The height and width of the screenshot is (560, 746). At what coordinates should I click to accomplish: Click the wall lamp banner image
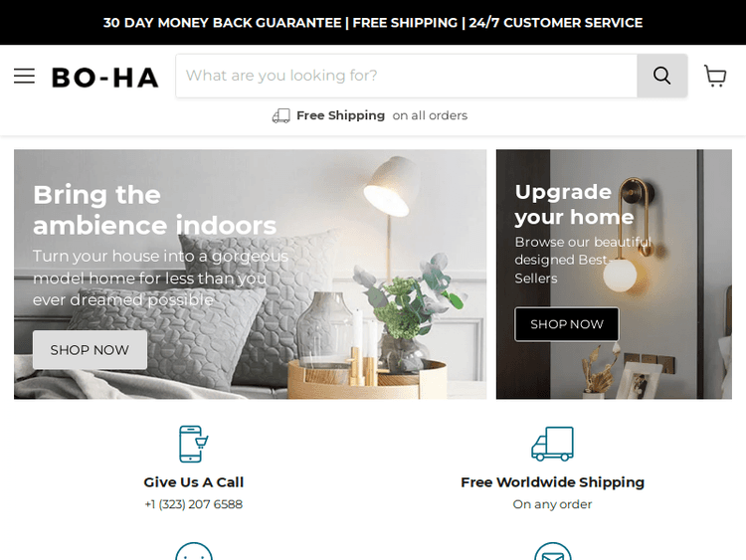pyautogui.click(x=614, y=275)
